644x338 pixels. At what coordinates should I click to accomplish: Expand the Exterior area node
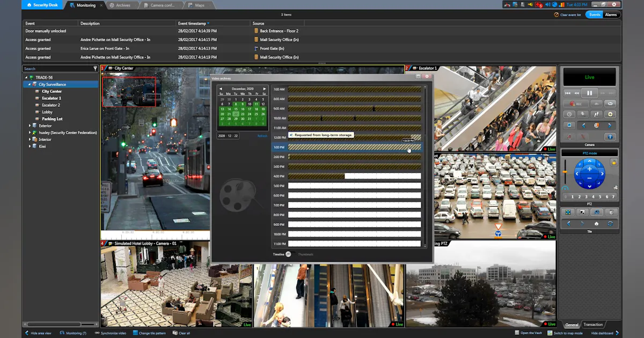(30, 126)
